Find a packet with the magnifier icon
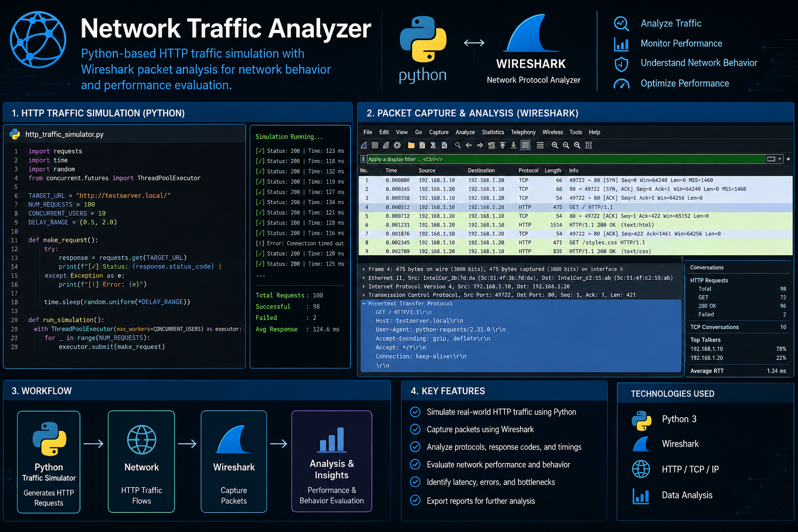Image resolution: width=798 pixels, height=532 pixels. 458,145
